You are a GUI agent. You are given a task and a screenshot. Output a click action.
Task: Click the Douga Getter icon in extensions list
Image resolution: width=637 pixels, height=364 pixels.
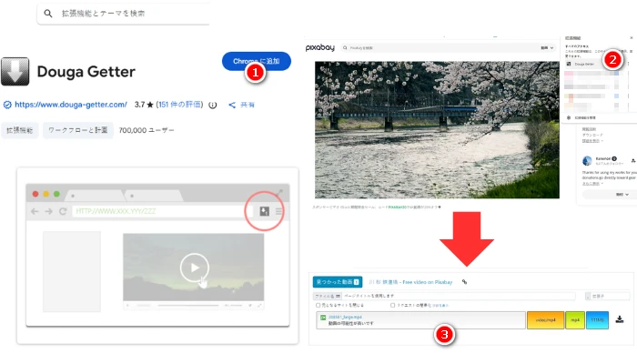569,65
